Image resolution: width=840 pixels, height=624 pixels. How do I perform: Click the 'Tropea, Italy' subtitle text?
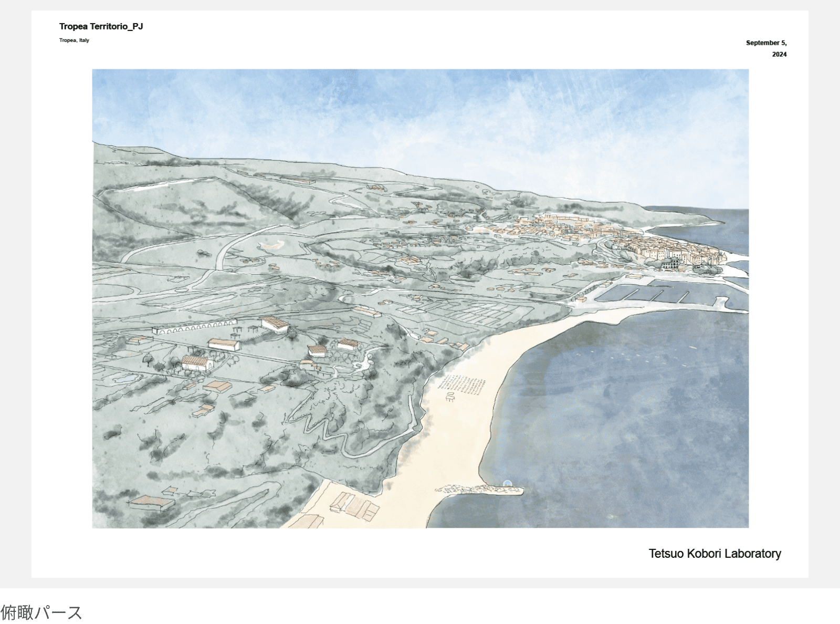click(x=74, y=40)
